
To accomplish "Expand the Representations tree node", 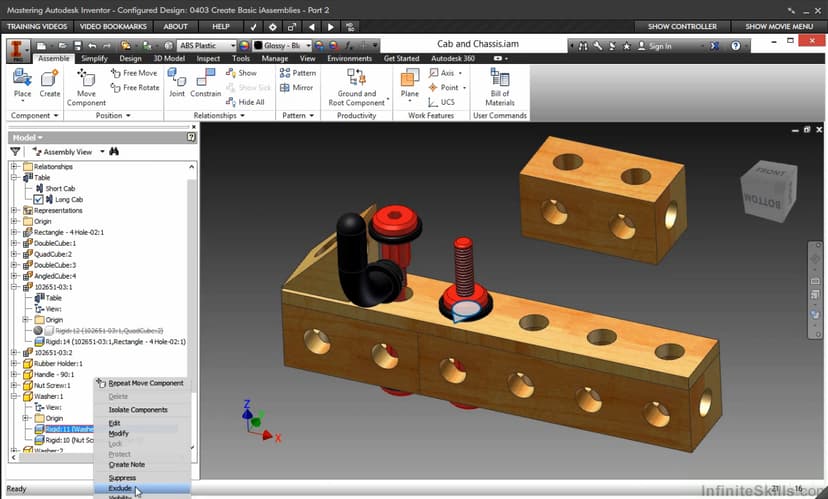I will 14,210.
